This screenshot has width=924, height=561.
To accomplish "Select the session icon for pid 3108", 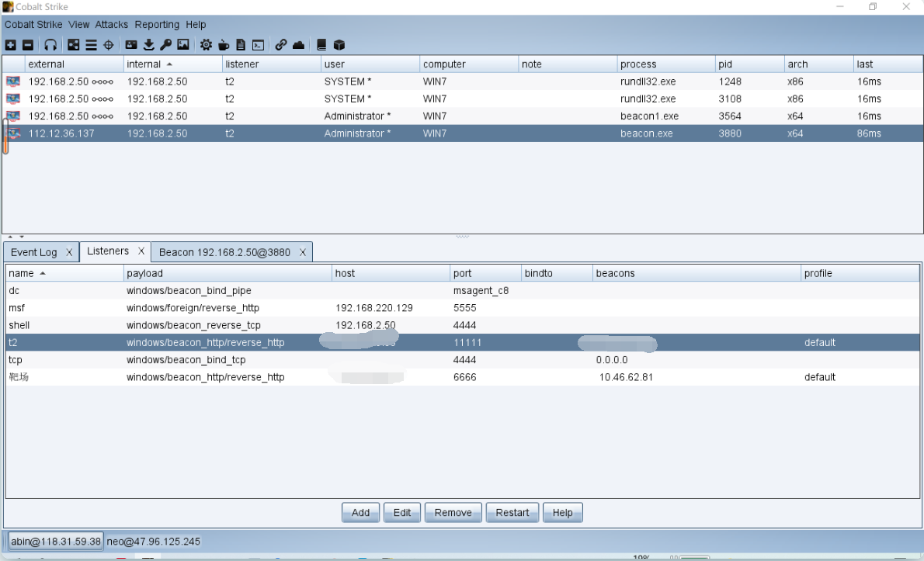I will click(13, 99).
